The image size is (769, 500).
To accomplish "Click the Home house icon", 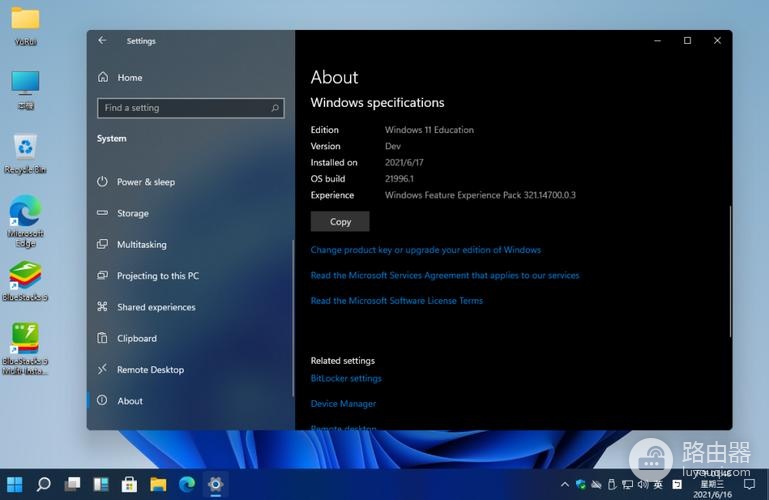I will 103,77.
